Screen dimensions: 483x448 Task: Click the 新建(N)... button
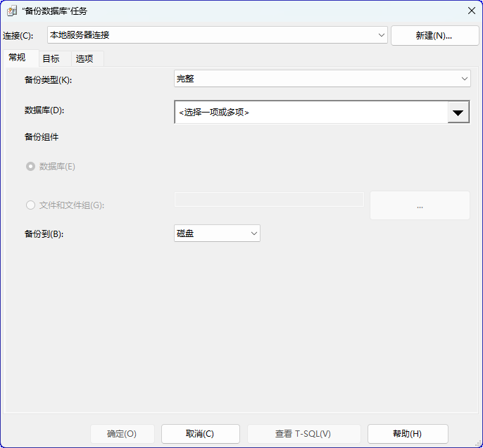point(434,35)
